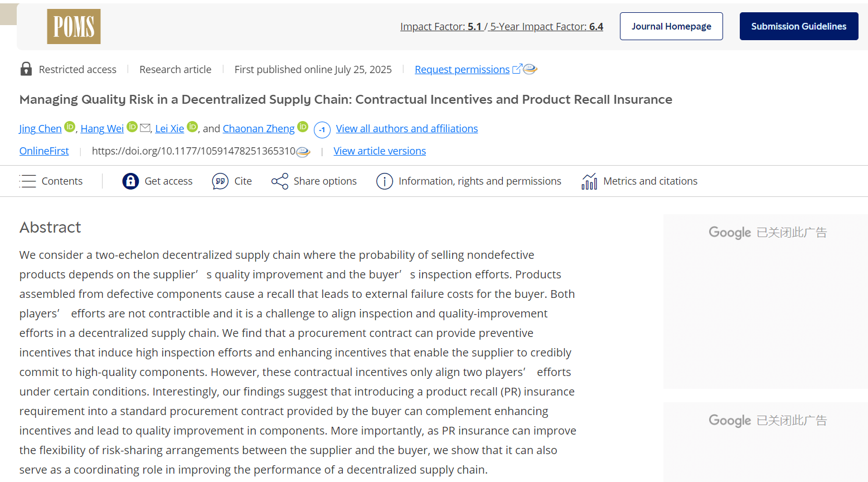This screenshot has width=868, height=482.
Task: Expand View all authors and affiliations
Action: click(406, 129)
